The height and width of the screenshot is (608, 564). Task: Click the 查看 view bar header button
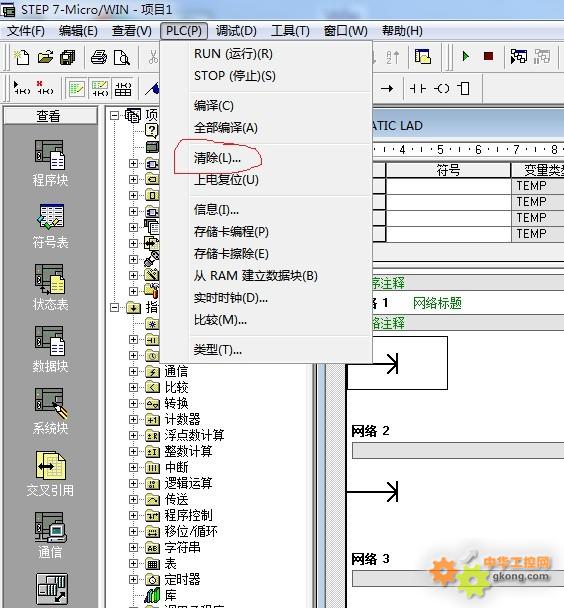point(50,116)
